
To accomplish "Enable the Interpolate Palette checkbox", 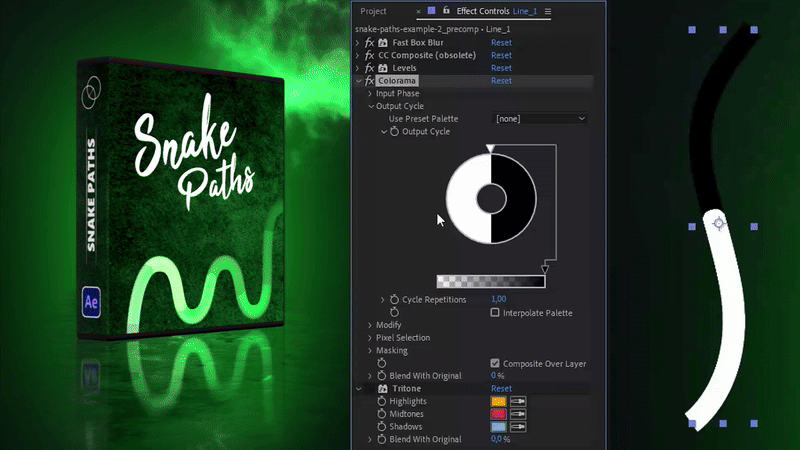I will tap(495, 313).
